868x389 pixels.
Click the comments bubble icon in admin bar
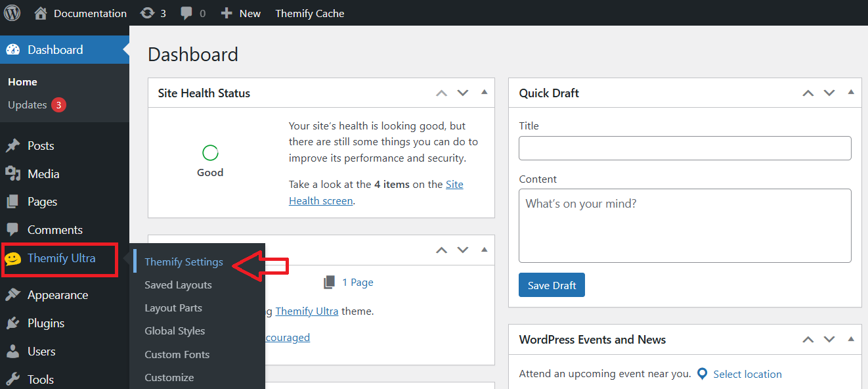tap(186, 12)
